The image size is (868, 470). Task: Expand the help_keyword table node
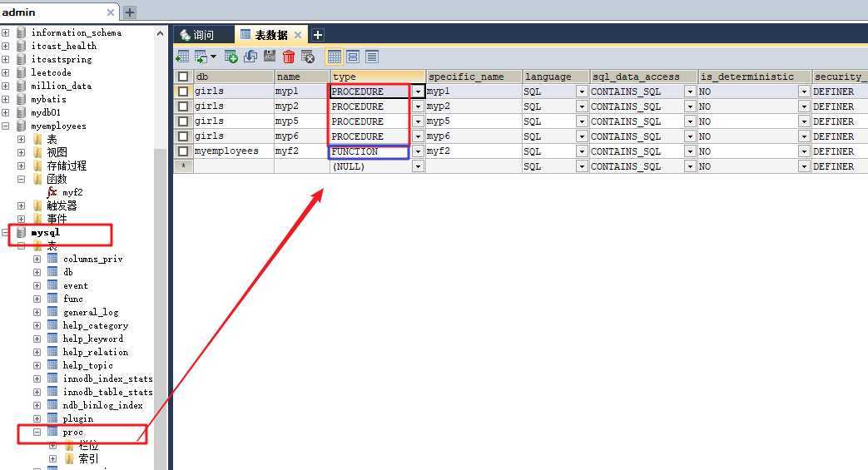tap(37, 339)
